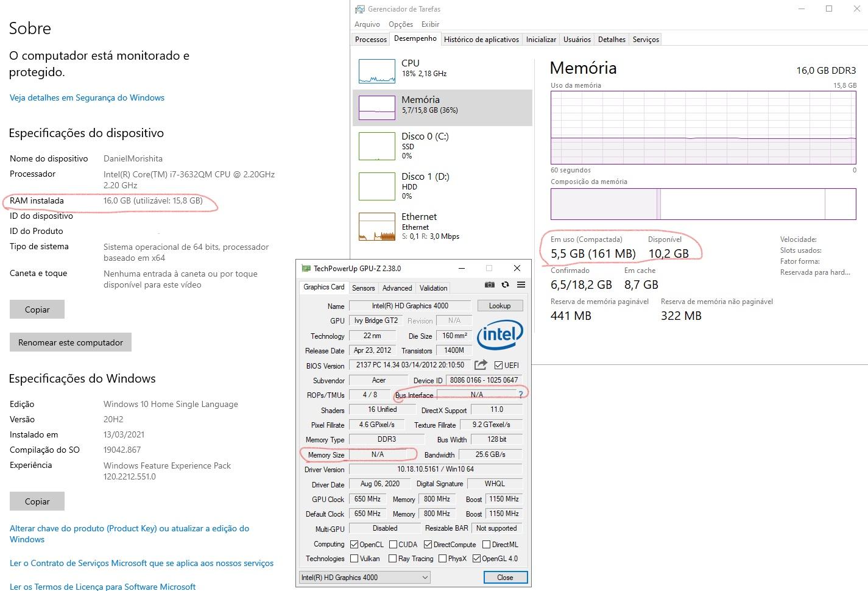Open Ler o Contrato de Serviços Microsoft link

(141, 563)
